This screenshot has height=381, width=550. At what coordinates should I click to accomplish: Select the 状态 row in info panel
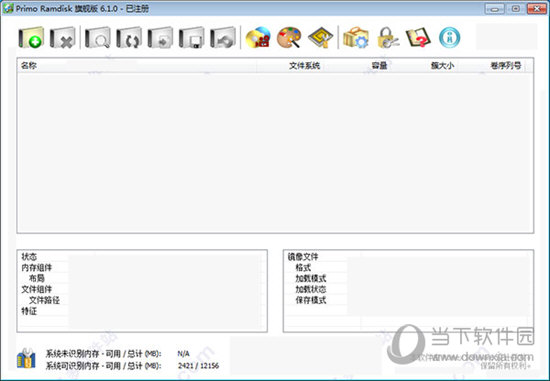pyautogui.click(x=142, y=256)
